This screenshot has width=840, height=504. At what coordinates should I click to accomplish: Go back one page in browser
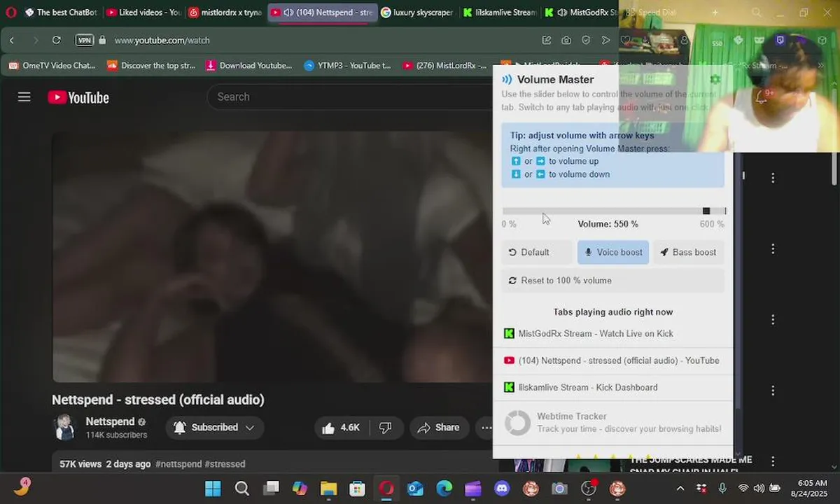(12, 41)
